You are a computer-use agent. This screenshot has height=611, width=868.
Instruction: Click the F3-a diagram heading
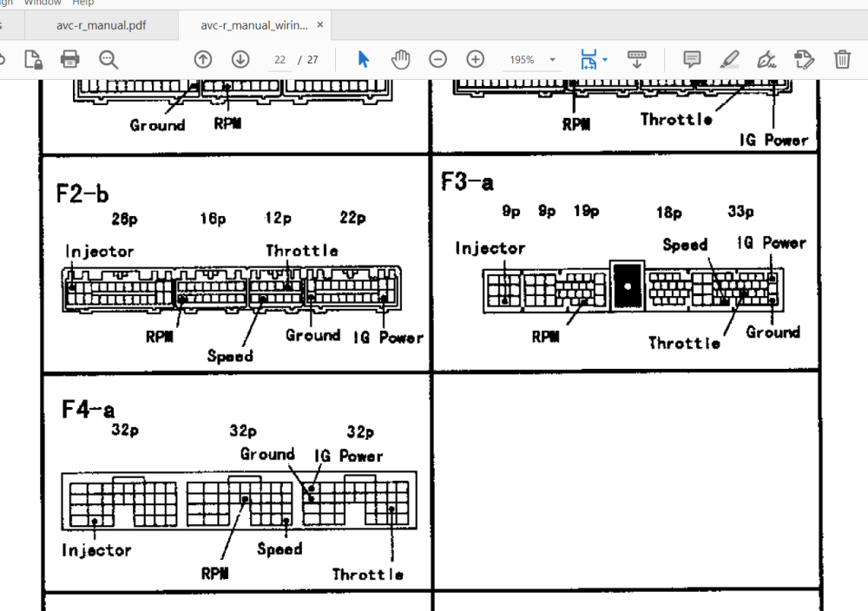pyautogui.click(x=467, y=181)
